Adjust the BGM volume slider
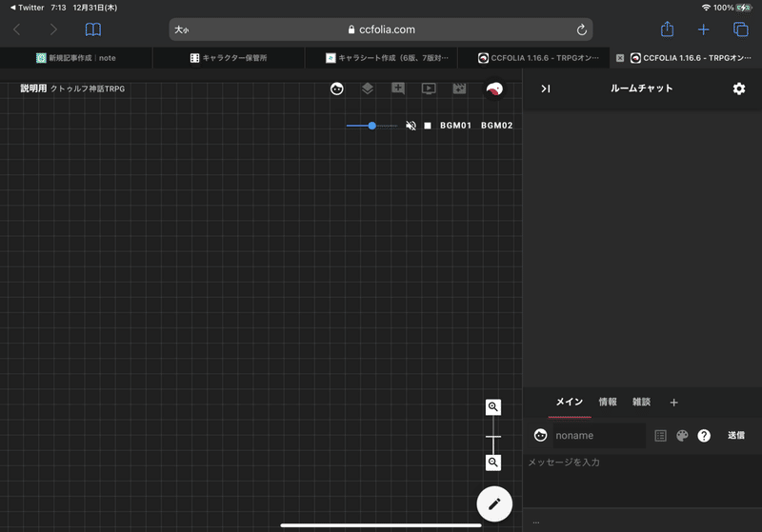The height and width of the screenshot is (532, 762). [x=371, y=126]
